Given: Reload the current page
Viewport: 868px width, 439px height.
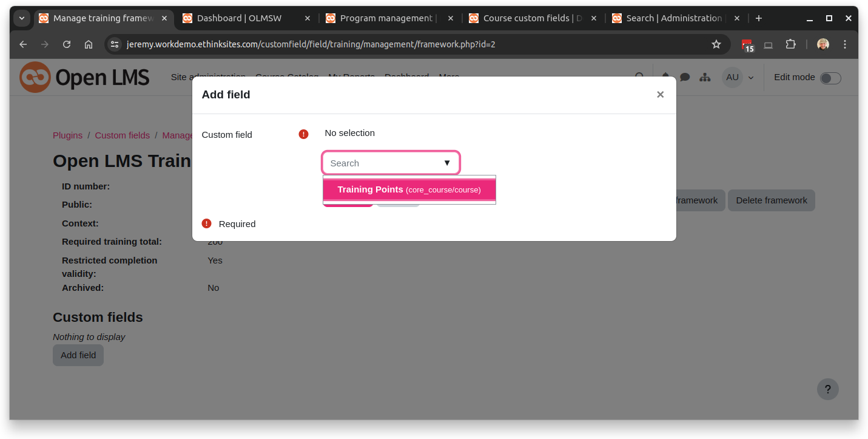Looking at the screenshot, I should coord(67,44).
